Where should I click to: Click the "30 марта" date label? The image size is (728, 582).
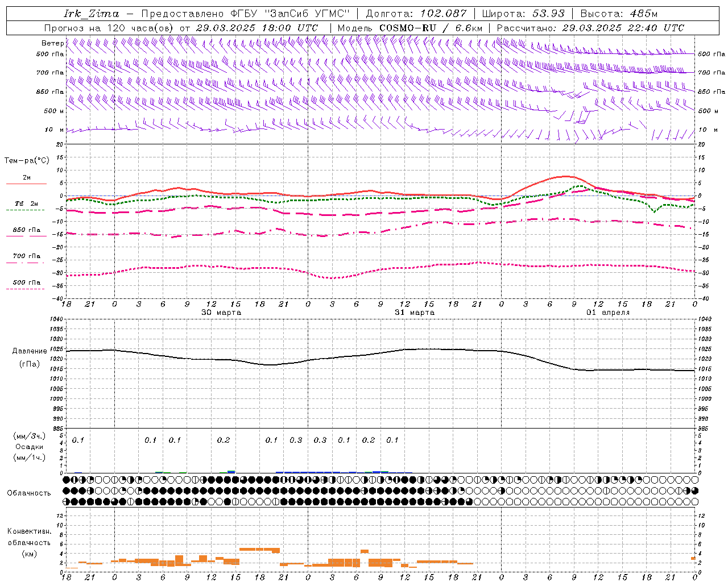point(221,313)
